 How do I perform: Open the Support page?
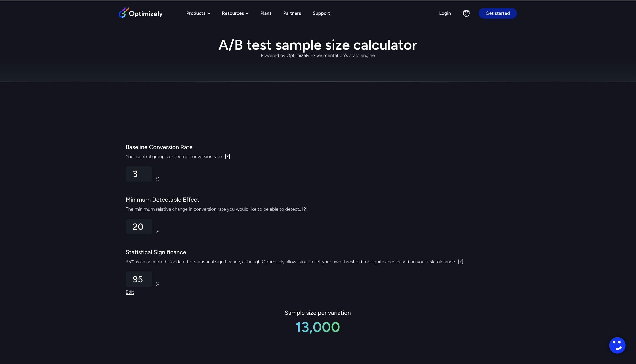click(321, 13)
